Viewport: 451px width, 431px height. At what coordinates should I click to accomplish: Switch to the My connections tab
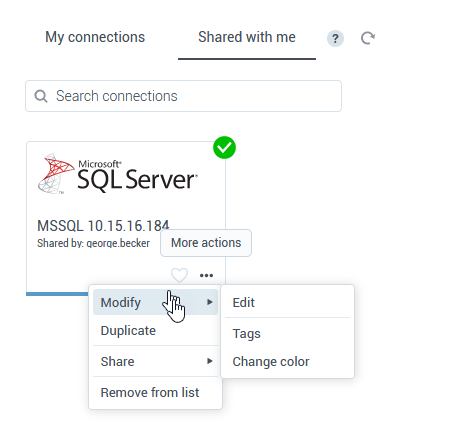tap(95, 37)
